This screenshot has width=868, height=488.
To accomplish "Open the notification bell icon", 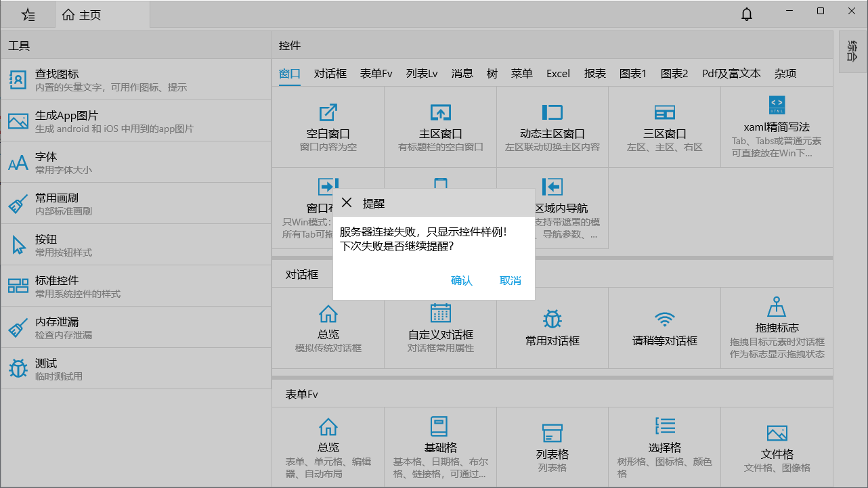I will (747, 14).
